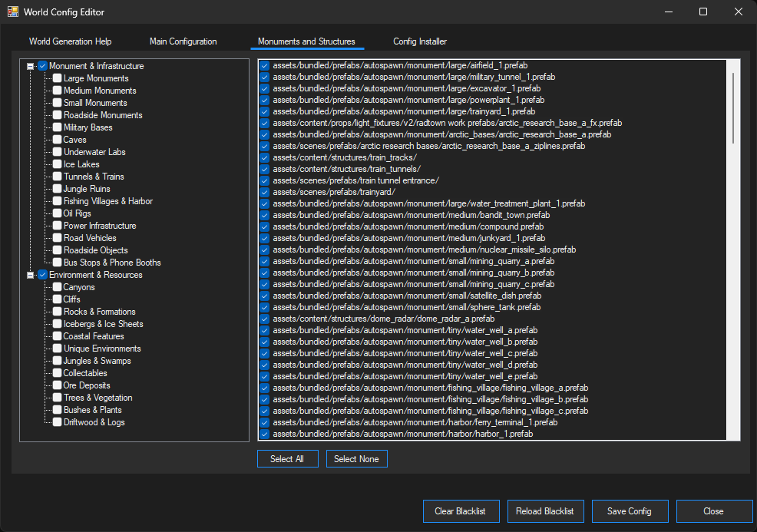Viewport: 757px width, 532px height.
Task: Uncheck the harbor_1.prefab entry
Action: click(264, 434)
